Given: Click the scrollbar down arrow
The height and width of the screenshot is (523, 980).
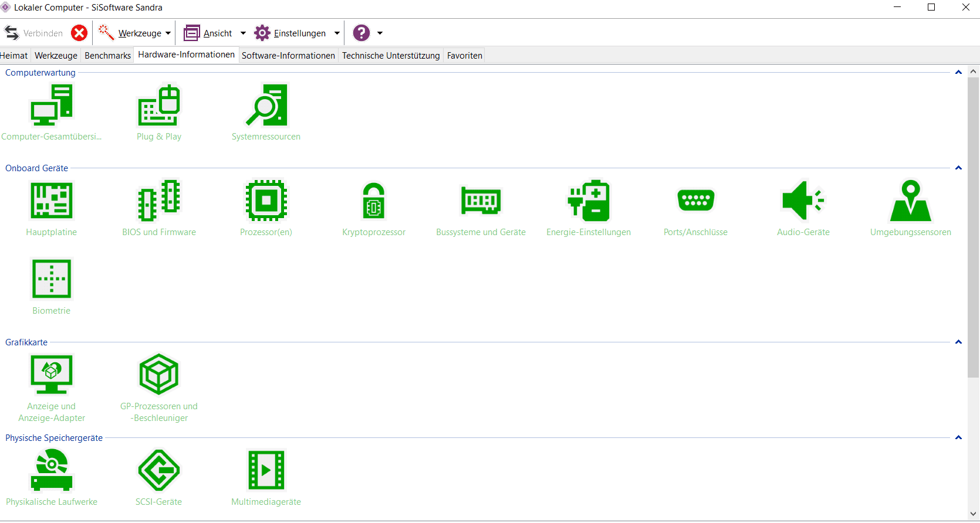Looking at the screenshot, I should (x=974, y=514).
